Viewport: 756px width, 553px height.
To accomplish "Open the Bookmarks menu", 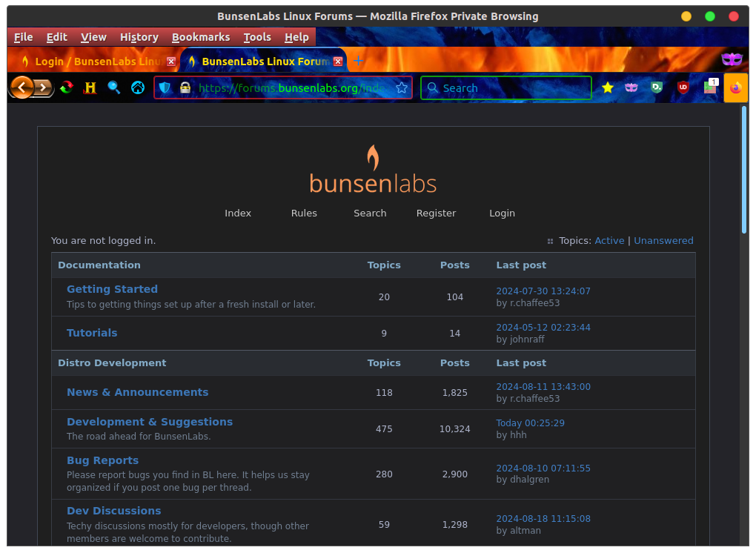I will pos(201,37).
